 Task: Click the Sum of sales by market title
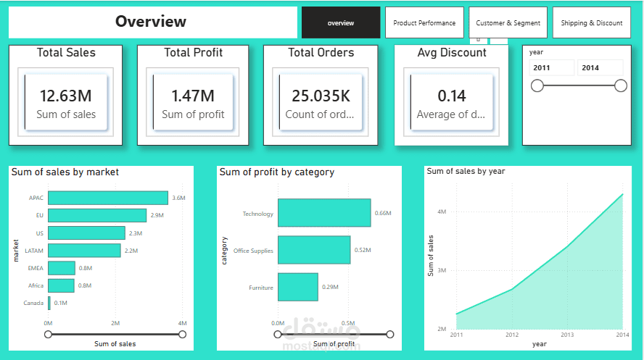click(x=65, y=172)
